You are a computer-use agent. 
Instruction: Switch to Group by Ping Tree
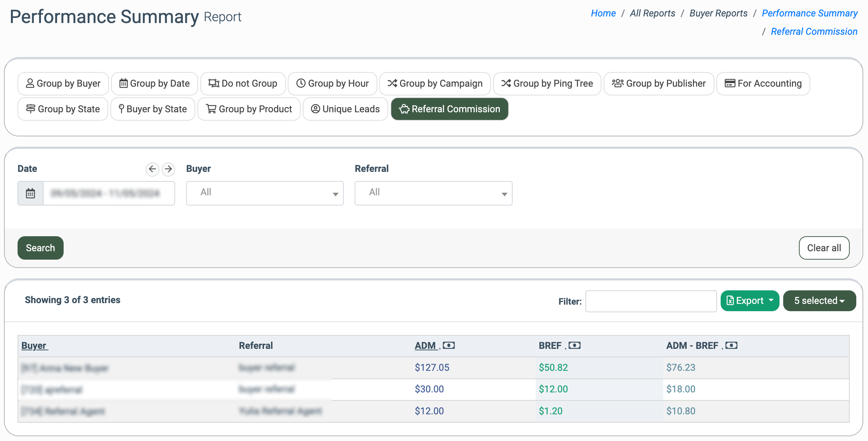click(547, 83)
